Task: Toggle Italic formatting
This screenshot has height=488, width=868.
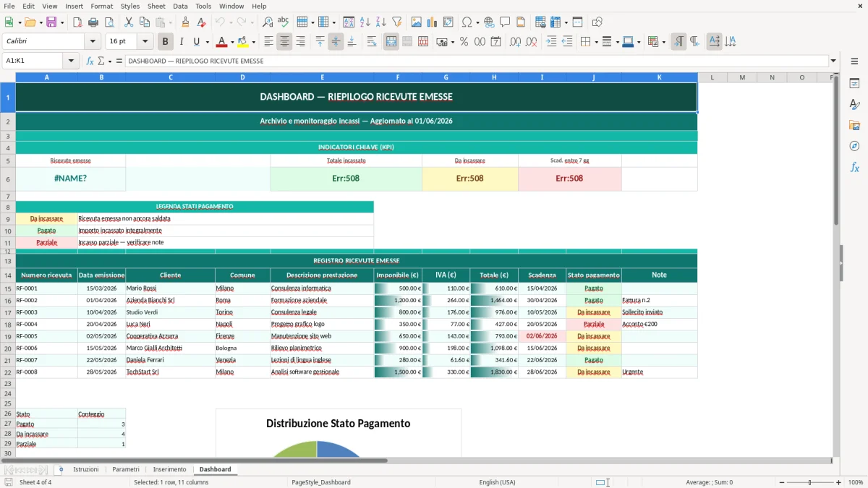Action: 182,42
